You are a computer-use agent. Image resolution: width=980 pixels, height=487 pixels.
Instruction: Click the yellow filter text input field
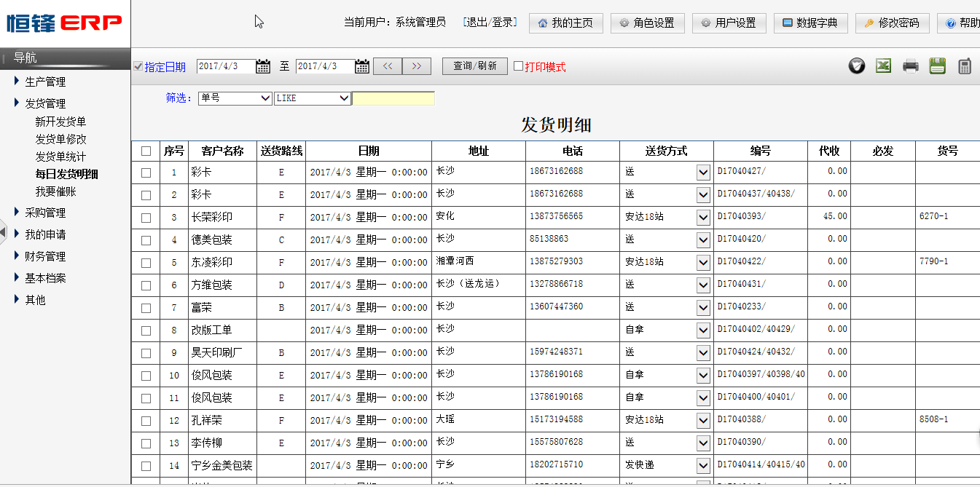pyautogui.click(x=393, y=98)
